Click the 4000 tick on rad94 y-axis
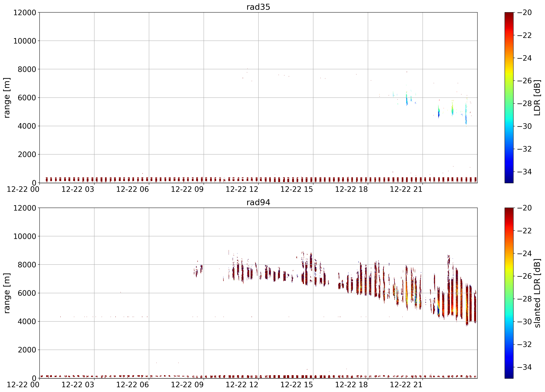 27,321
